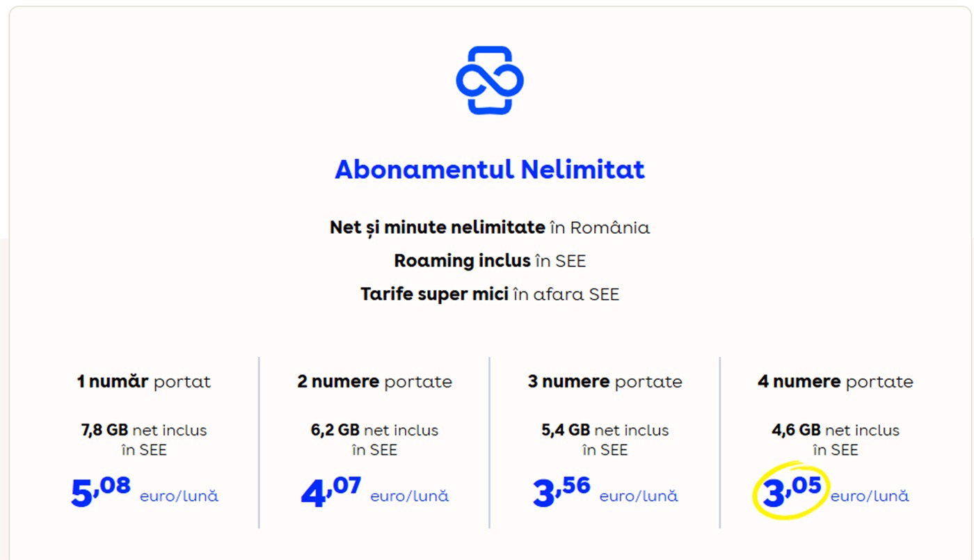The image size is (974, 560).
Task: Click the Tarife super mici line
Action: point(490,294)
